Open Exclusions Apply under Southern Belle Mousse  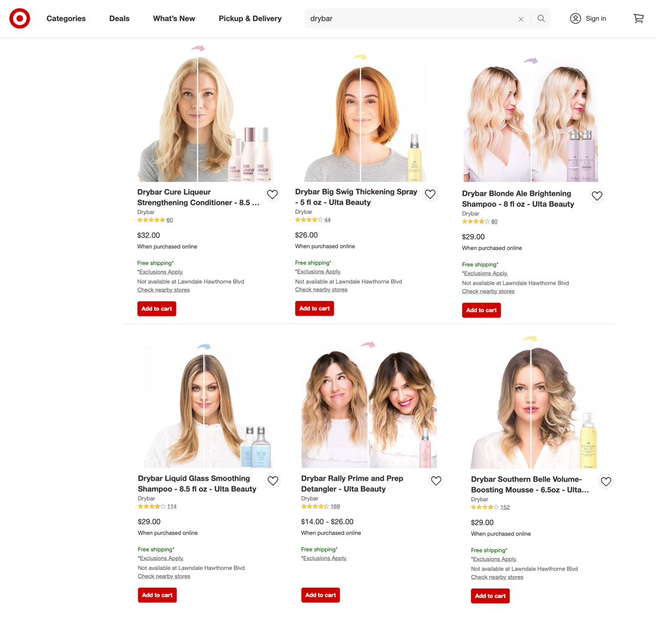pyautogui.click(x=495, y=559)
